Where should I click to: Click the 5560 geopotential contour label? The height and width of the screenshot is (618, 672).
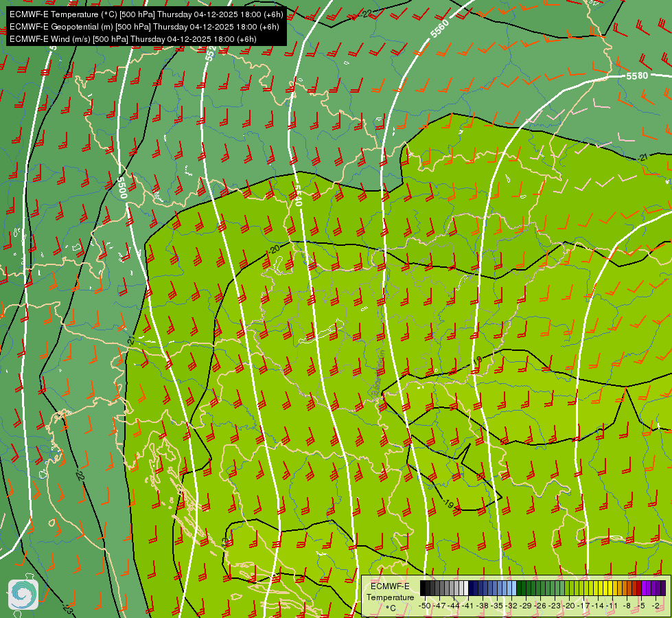point(440,29)
